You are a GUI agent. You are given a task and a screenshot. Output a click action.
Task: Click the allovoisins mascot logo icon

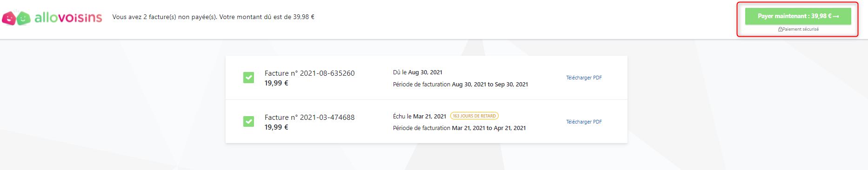click(x=16, y=18)
